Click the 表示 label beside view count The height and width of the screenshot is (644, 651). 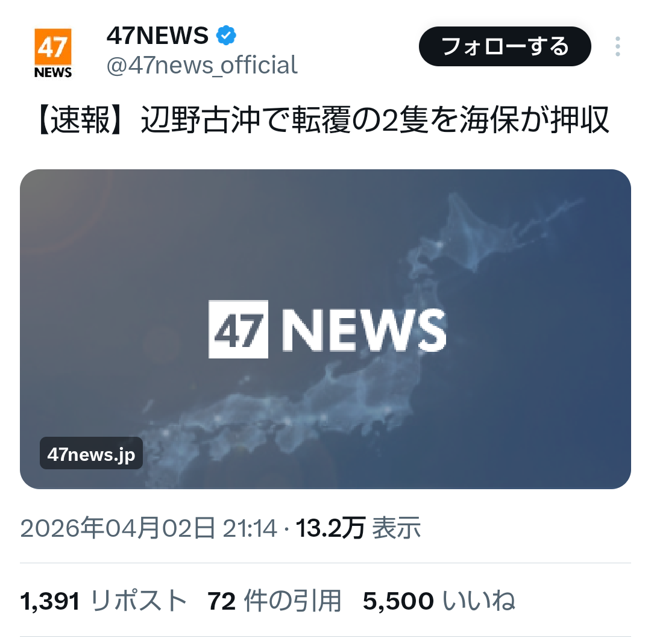pos(397,528)
